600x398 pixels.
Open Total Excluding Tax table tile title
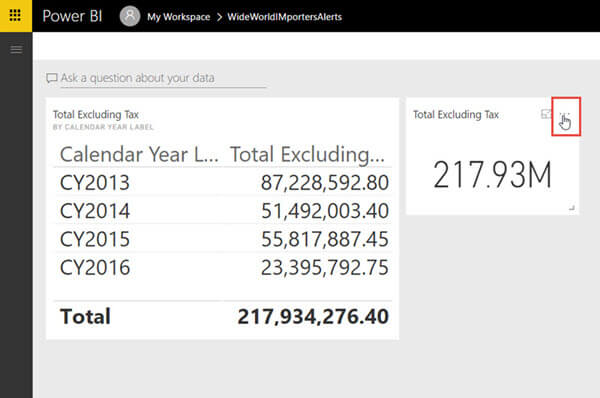pos(96,114)
